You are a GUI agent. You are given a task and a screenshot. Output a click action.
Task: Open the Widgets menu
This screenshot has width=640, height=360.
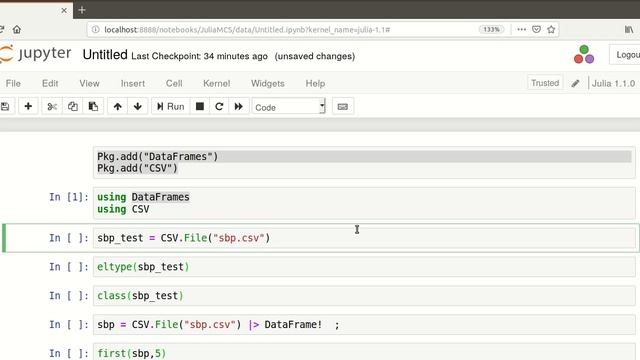268,83
